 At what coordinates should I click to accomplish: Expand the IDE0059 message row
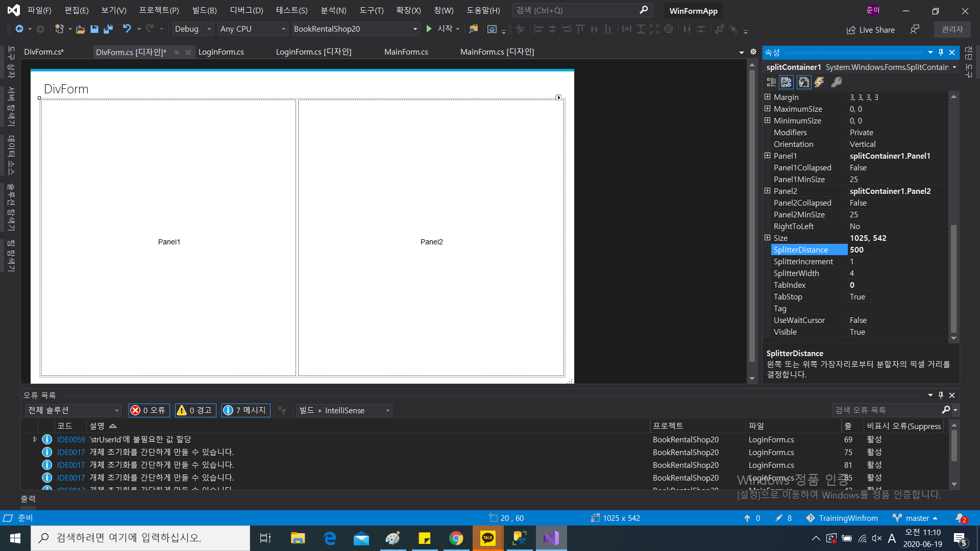point(35,439)
